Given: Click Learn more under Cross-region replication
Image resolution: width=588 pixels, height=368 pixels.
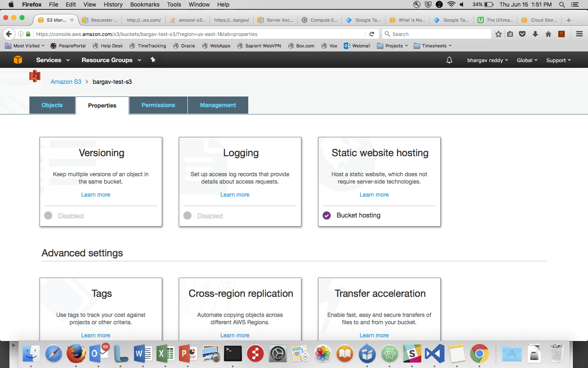Looking at the screenshot, I should [x=235, y=335].
